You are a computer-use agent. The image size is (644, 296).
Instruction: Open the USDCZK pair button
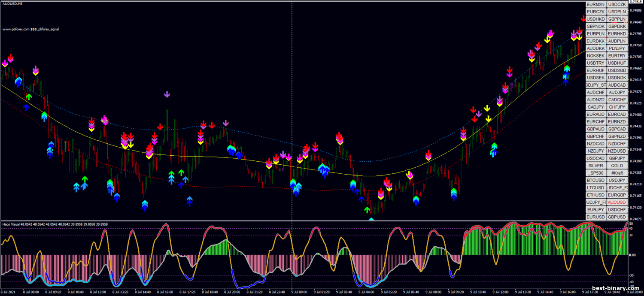coord(617,5)
